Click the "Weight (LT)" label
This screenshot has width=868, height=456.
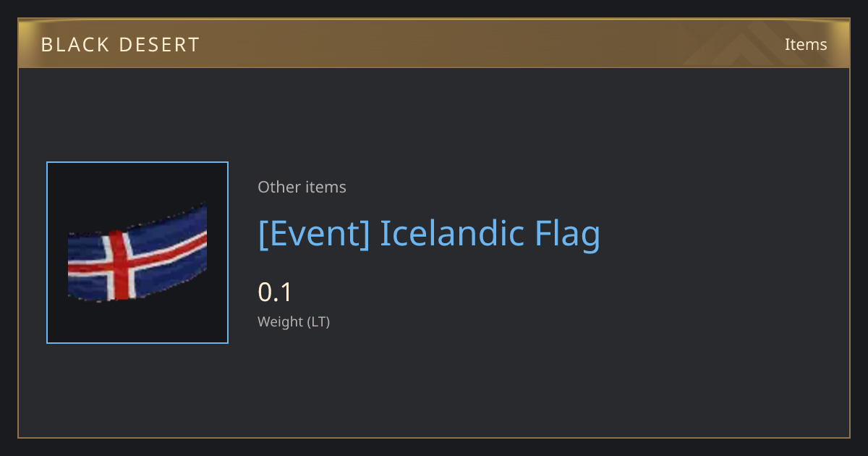[x=294, y=321]
